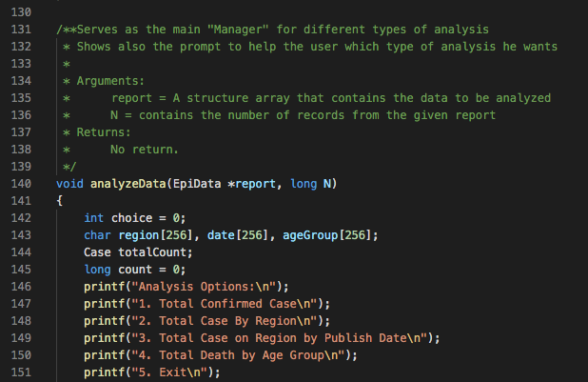Click the comment opening "/**Serves as the main"
Screen dimensions: 588x382
pos(128,30)
